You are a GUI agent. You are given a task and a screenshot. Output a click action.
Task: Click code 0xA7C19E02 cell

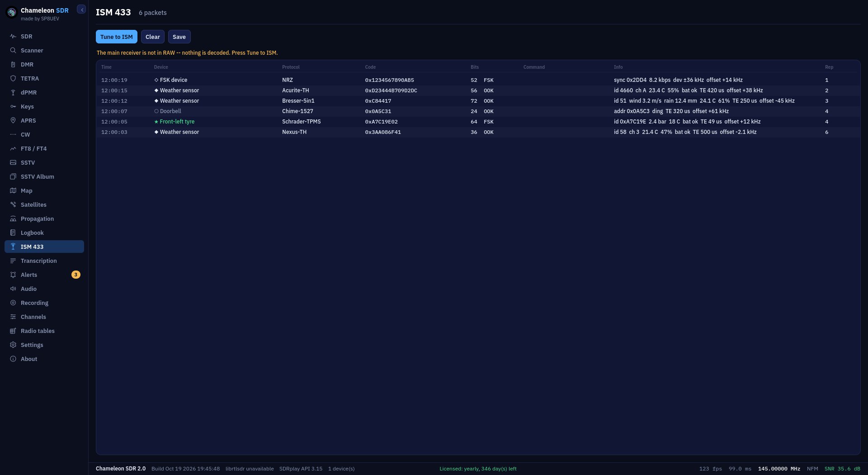382,122
